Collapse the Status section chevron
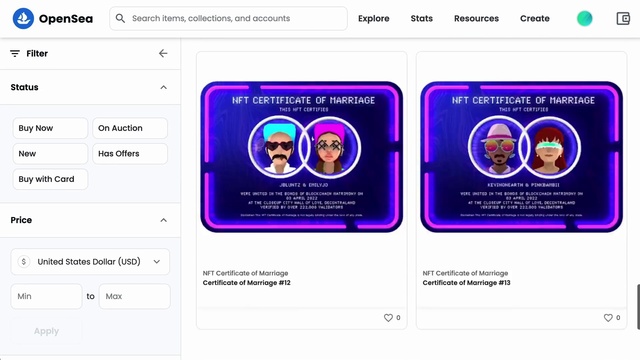The image size is (640, 360). click(163, 87)
